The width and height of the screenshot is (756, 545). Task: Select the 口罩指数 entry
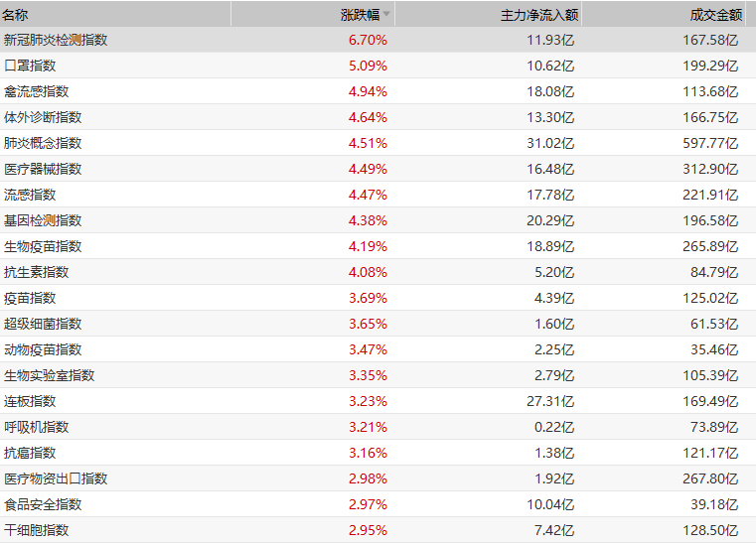click(30, 67)
